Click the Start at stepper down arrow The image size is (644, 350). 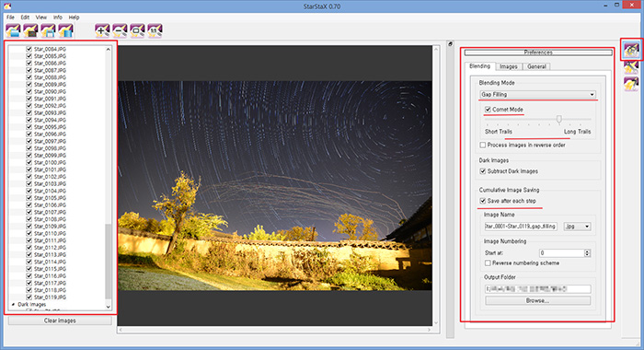point(587,255)
